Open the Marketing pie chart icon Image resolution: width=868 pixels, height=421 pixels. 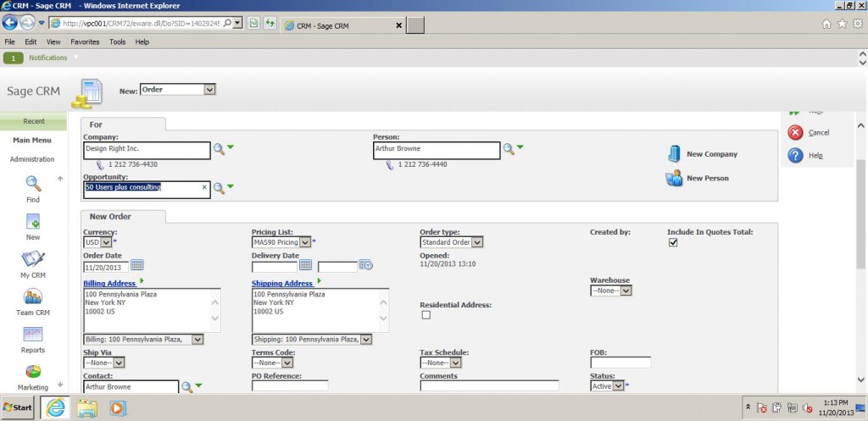33,371
